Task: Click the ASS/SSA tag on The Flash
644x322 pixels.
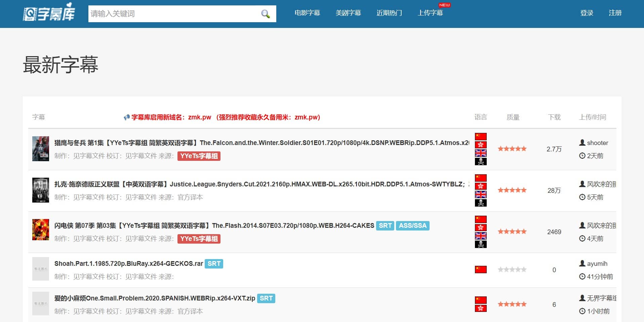Action: [412, 226]
